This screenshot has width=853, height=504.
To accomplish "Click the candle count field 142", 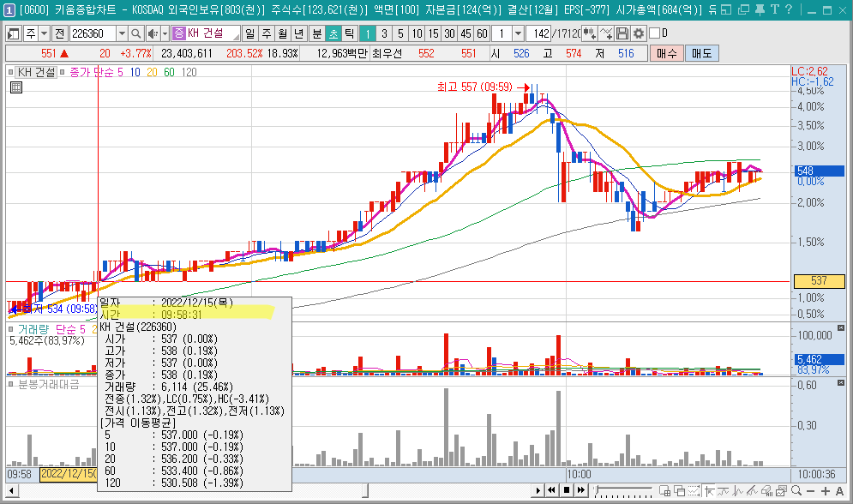I will tap(538, 33).
